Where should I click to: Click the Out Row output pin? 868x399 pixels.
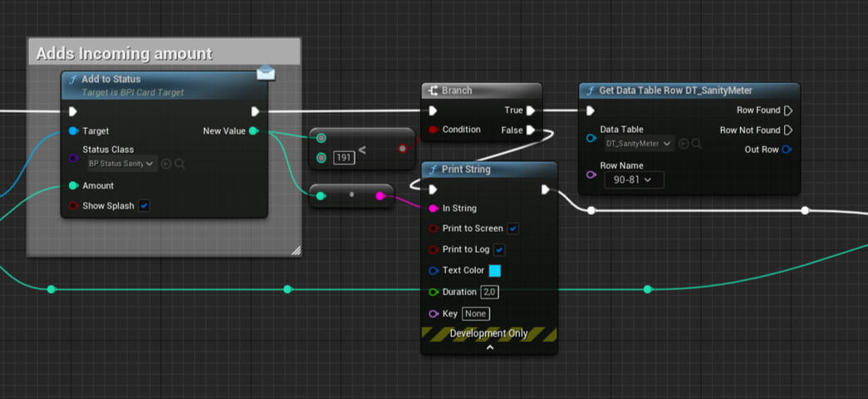(x=787, y=150)
